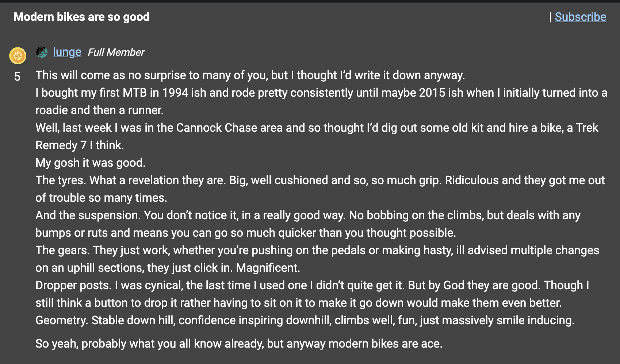Viewport: 620px width, 364px height.
Task: Click lunge's small avatar icon
Action: pyautogui.click(x=42, y=52)
